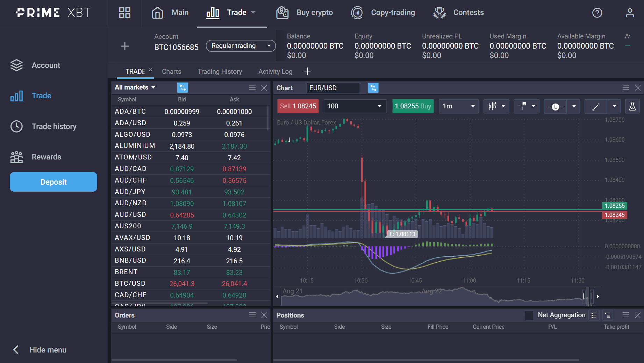Select the BRENT market row
Screen dimensions: 644x363
click(191, 272)
